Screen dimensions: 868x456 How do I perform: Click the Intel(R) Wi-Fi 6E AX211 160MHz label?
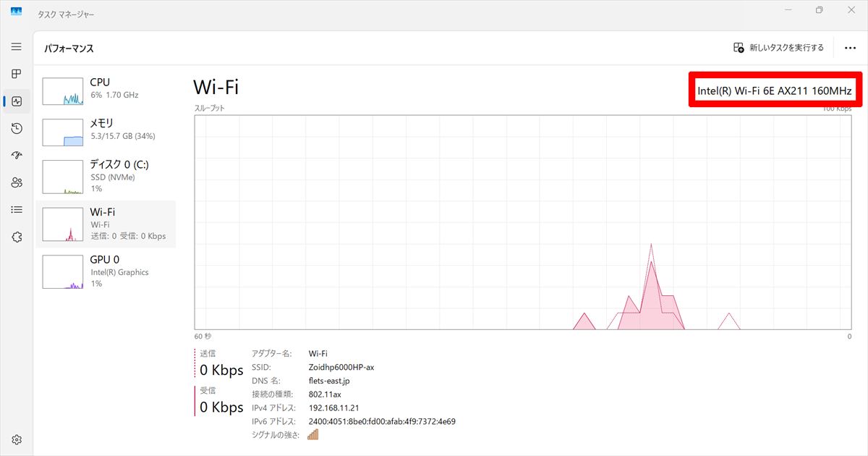pyautogui.click(x=775, y=90)
